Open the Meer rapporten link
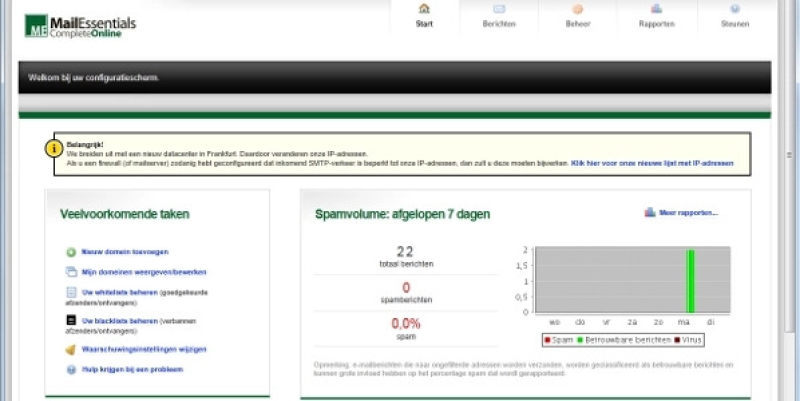Image resolution: width=800 pixels, height=401 pixels. click(x=688, y=212)
